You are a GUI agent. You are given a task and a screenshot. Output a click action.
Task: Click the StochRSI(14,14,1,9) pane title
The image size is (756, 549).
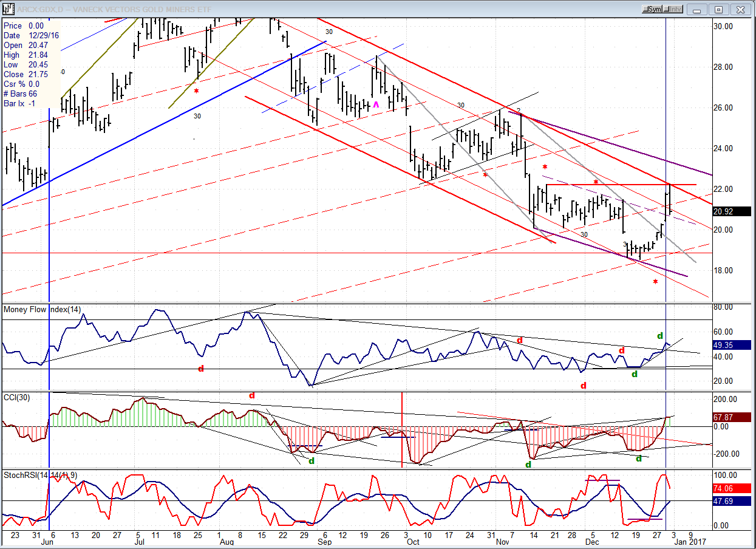click(40, 474)
